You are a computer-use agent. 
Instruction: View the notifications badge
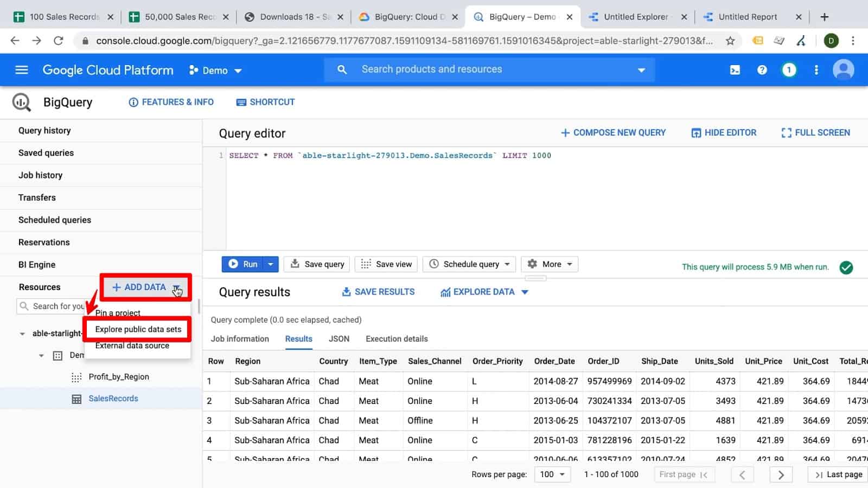(789, 69)
